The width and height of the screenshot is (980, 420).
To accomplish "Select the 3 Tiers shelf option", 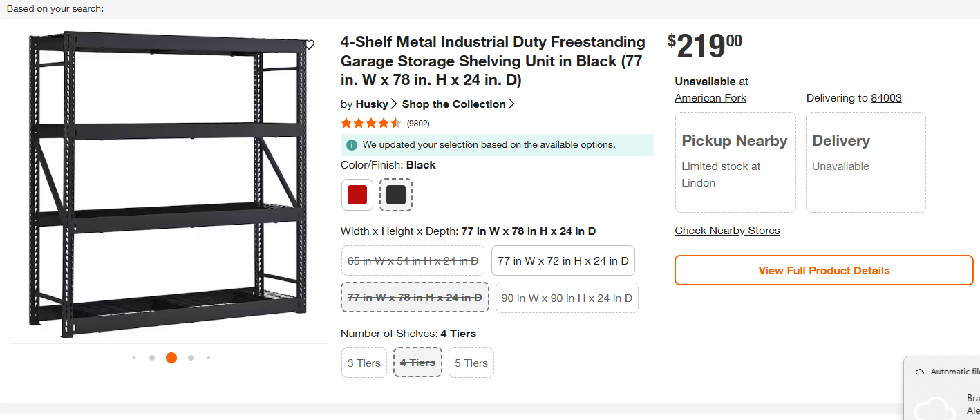I will click(364, 363).
